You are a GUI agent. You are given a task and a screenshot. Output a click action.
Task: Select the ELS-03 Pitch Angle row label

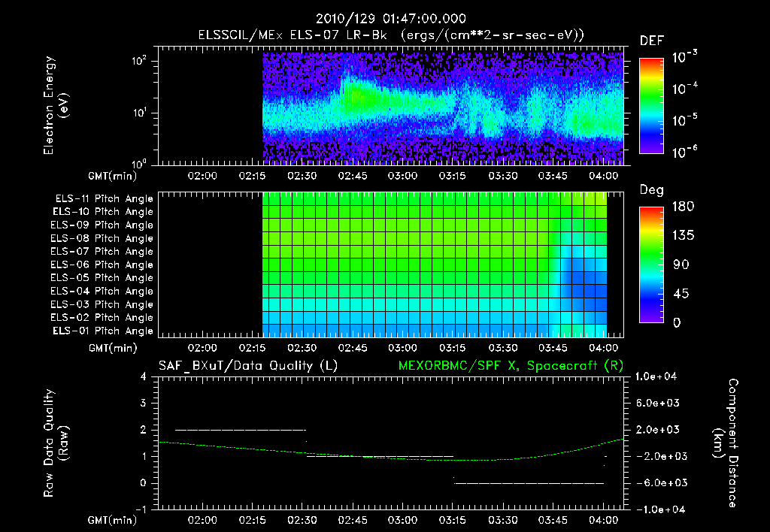tap(102, 305)
